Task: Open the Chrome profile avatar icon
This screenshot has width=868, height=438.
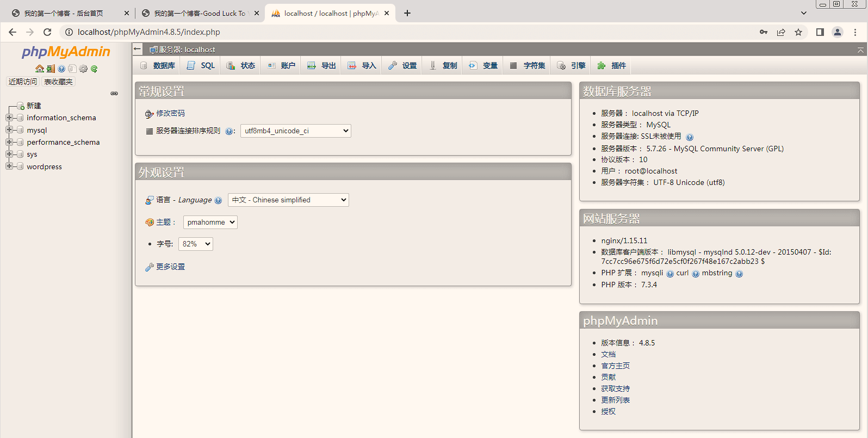Action: click(x=838, y=32)
